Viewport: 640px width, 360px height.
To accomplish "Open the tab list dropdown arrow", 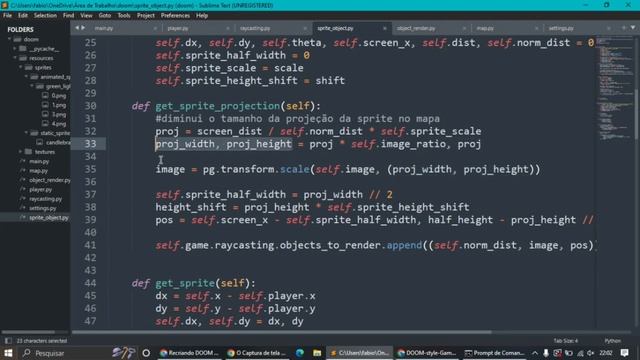I will (633, 28).
